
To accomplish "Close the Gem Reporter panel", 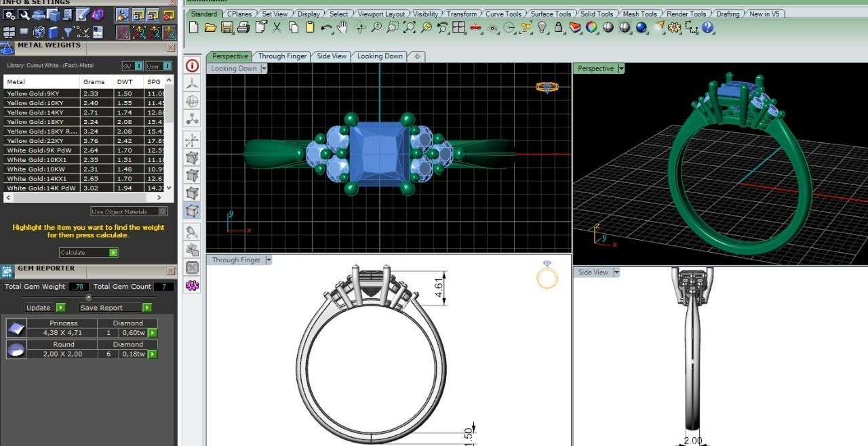I will tap(171, 270).
